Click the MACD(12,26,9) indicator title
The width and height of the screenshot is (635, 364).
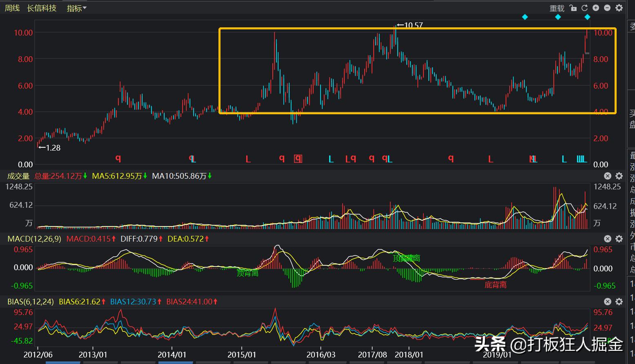(34, 239)
